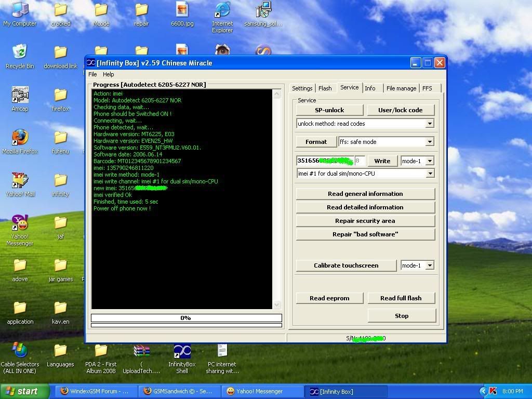The image size is (532, 399).
Task: Open the UploadTech WinRAR archive
Action: (x=141, y=358)
